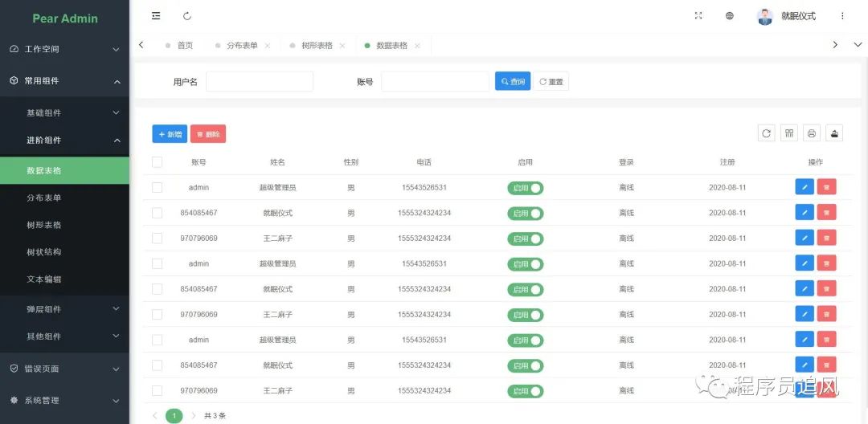This screenshot has width=868, height=424.
Task: Delete the first admin row with the trash icon
Action: pyautogui.click(x=826, y=187)
